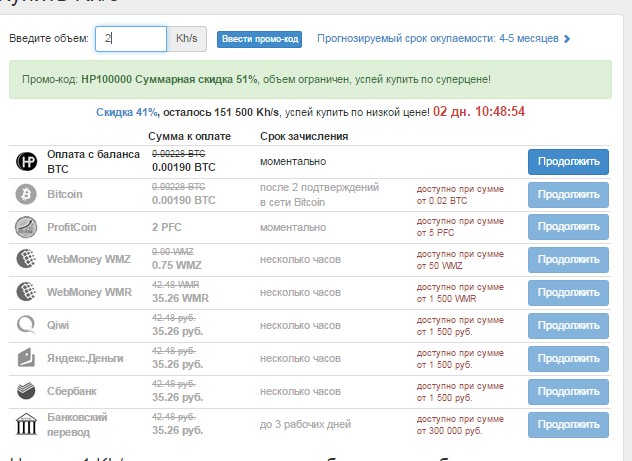This screenshot has height=461, width=632.
Task: Click Продолжить in the WebMoney WMR row
Action: click(568, 293)
